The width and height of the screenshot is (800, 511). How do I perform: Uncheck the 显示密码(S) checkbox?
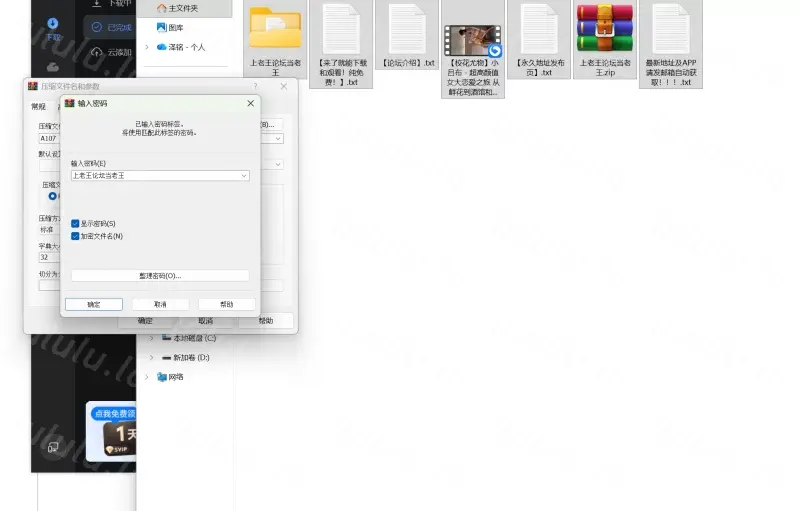[x=75, y=224]
